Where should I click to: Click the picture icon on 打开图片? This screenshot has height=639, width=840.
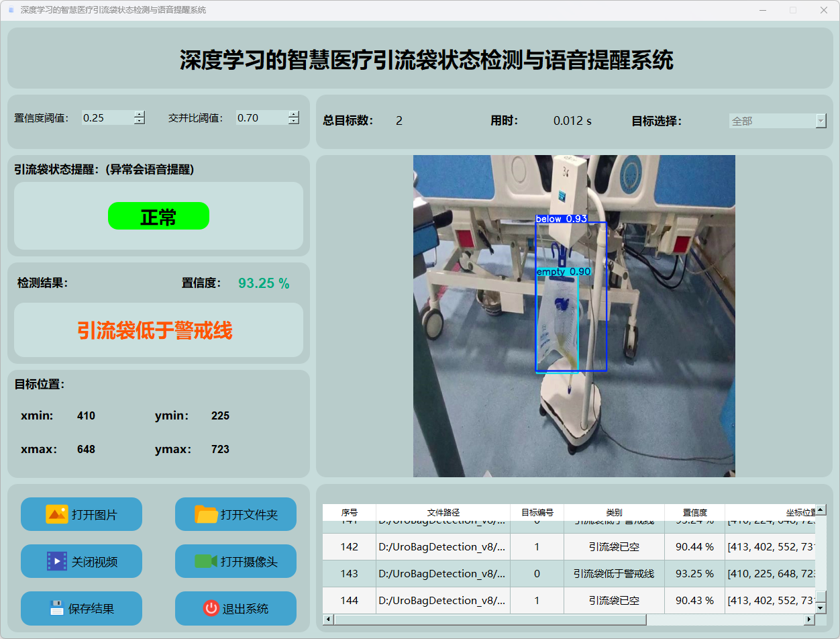[x=56, y=514]
